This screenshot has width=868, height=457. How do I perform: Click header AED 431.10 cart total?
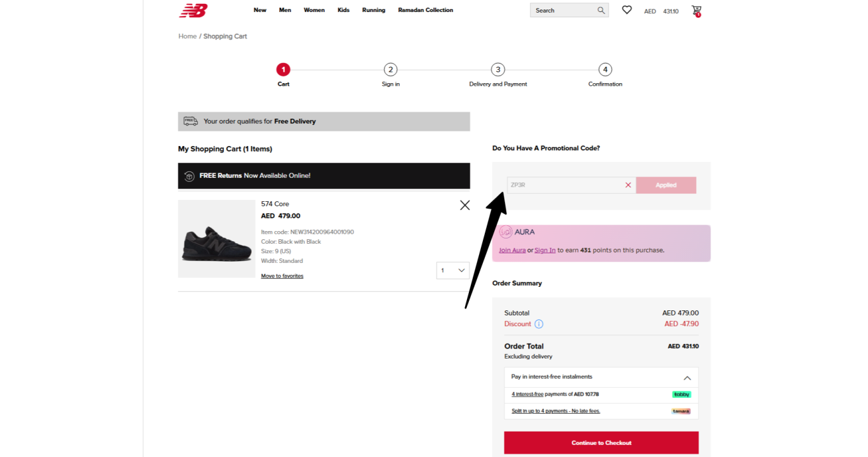click(661, 11)
